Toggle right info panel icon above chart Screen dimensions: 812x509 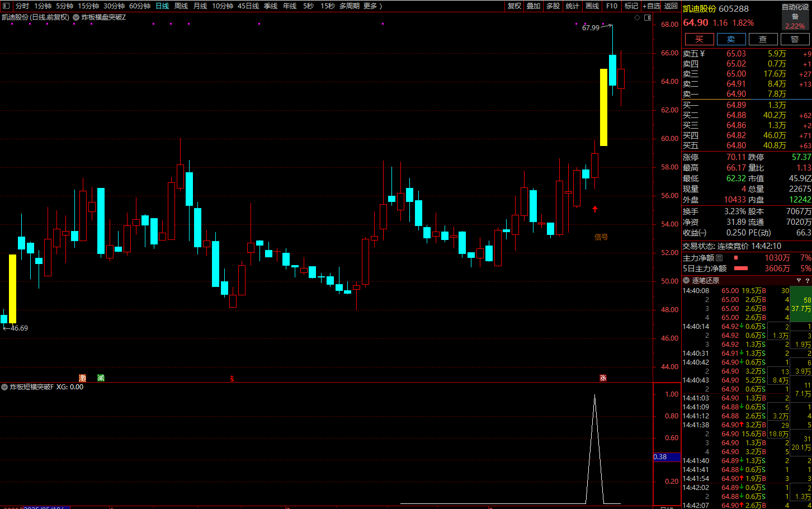[648, 17]
